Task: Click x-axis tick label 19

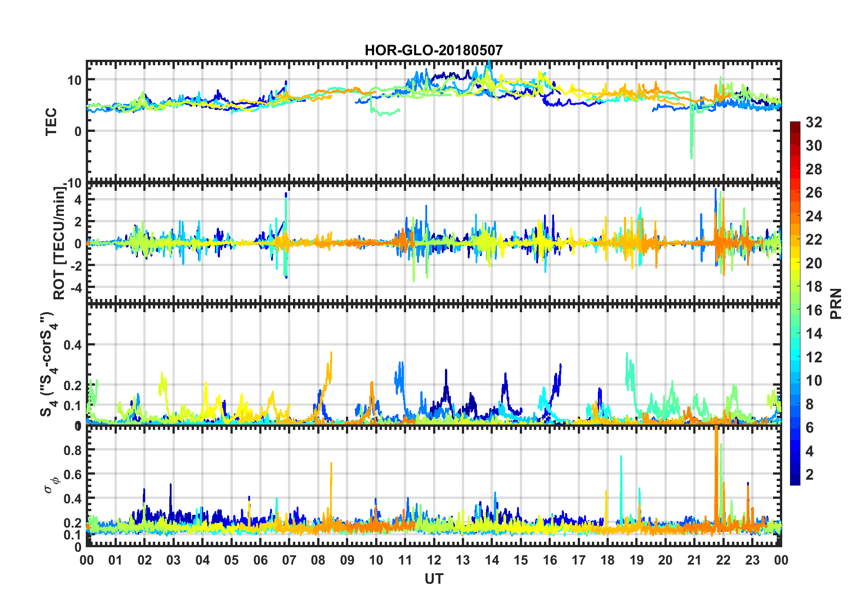Action: [637, 560]
